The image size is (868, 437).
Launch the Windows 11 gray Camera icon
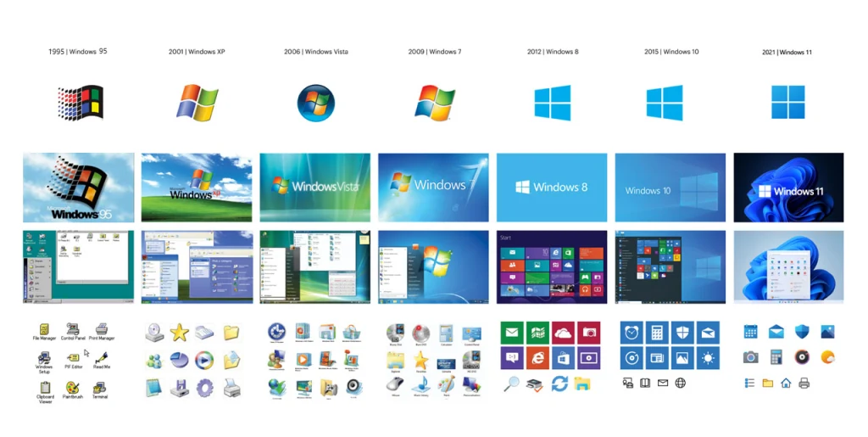tap(751, 357)
